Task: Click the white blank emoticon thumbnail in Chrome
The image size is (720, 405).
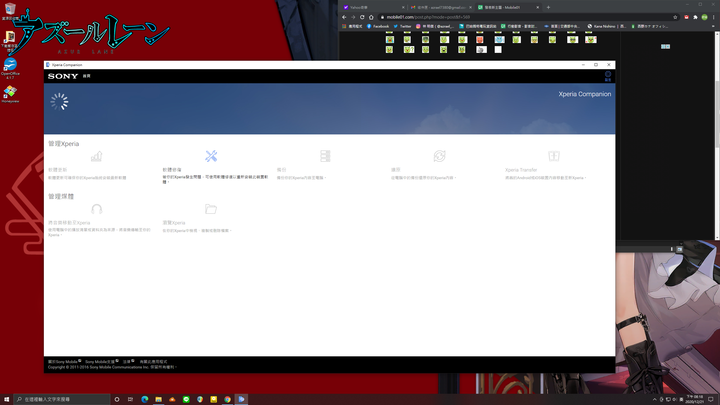Action: pyautogui.click(x=498, y=50)
